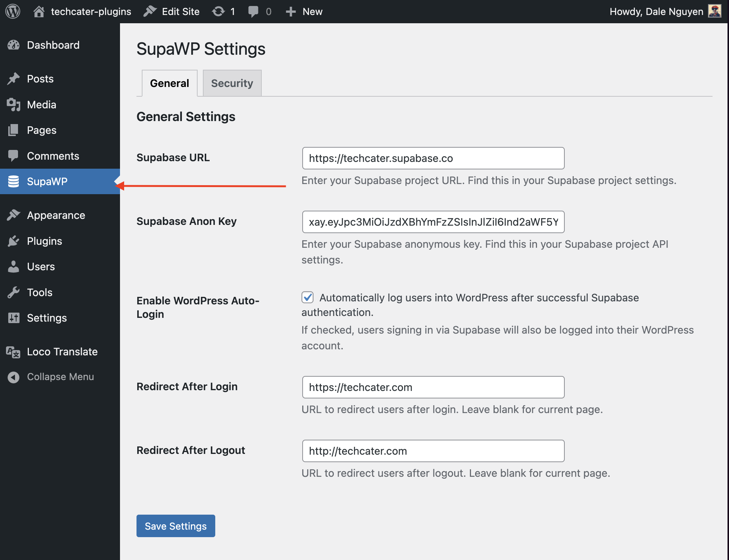729x560 pixels.
Task: Select the General tab
Action: 169,83
